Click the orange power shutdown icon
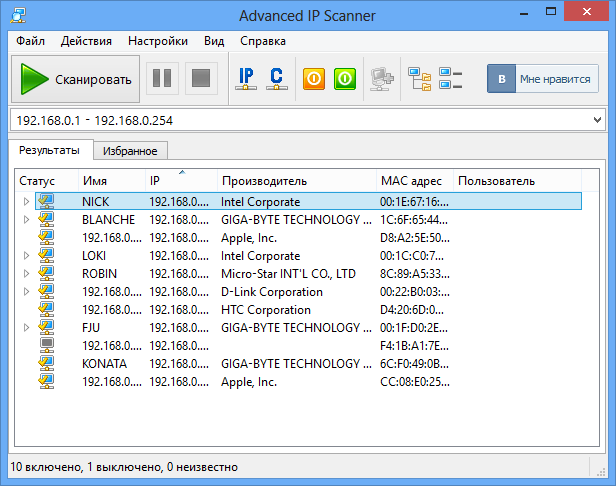The width and height of the screenshot is (616, 486). pos(314,79)
